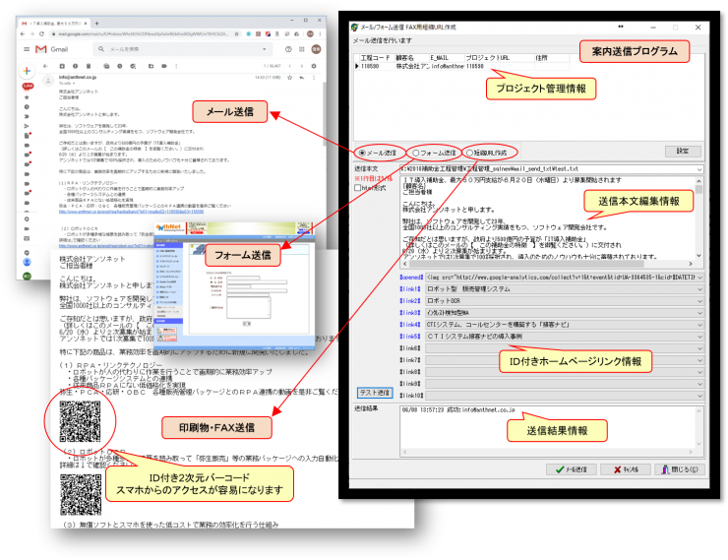Click the Chrome three-dot menu
Screen dimensions: 728x560
(x=320, y=33)
